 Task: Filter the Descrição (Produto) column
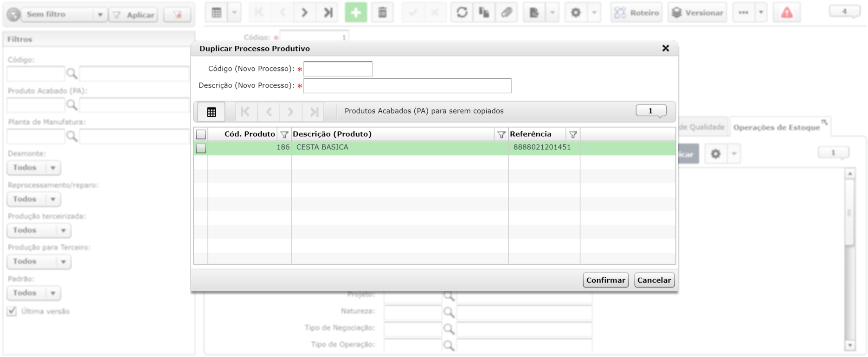click(x=501, y=134)
